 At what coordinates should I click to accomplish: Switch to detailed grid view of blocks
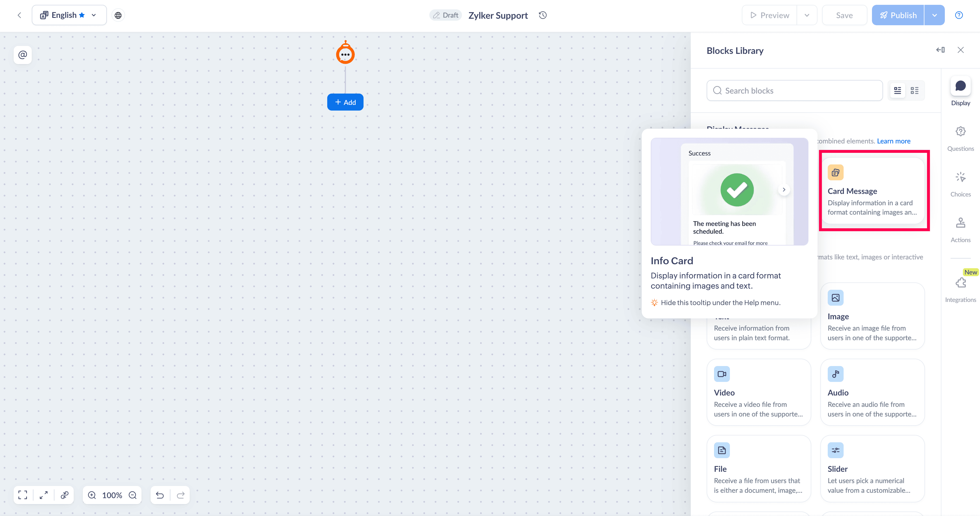click(897, 90)
